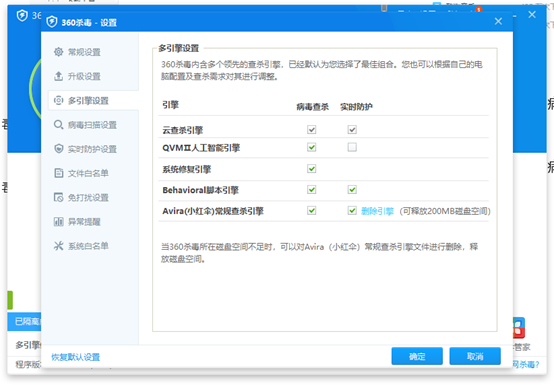Uncheck Avira常规查杀引擎 实时防护 checkbox

click(x=352, y=211)
